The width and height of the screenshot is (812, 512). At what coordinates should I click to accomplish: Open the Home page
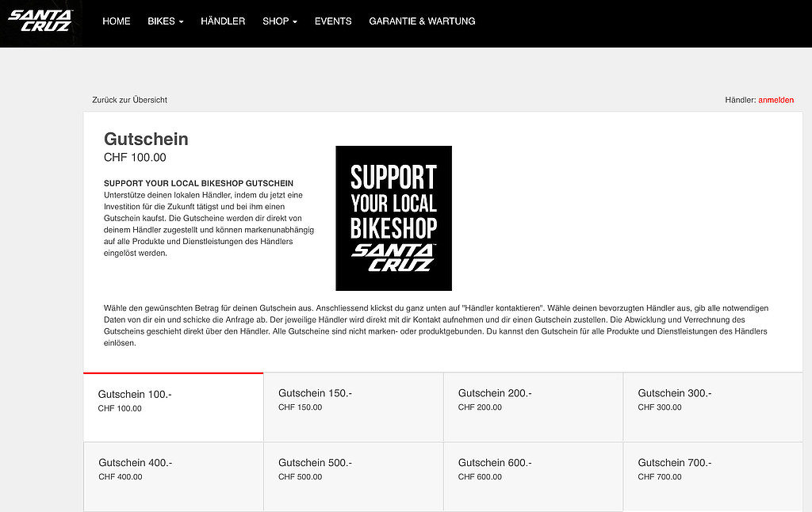pyautogui.click(x=117, y=21)
